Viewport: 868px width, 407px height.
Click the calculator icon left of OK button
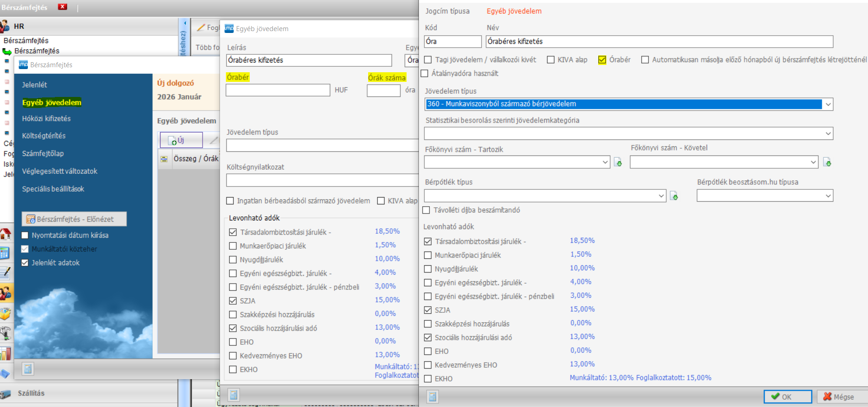point(432,396)
